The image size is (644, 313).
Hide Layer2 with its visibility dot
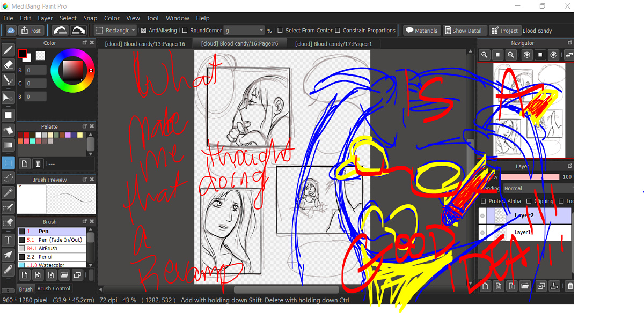click(x=482, y=216)
